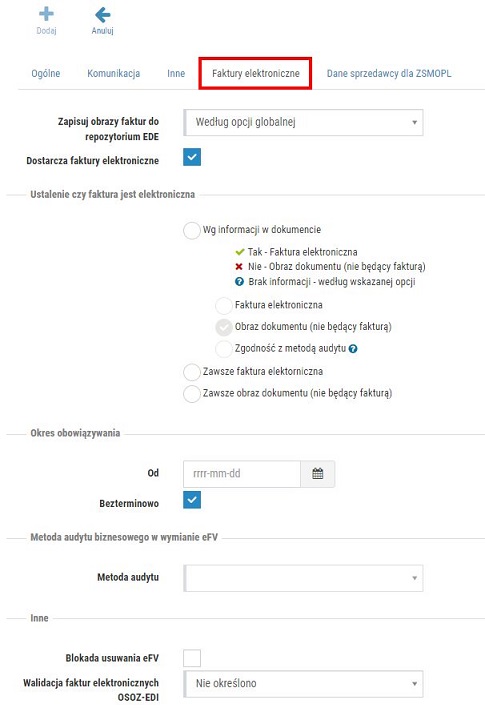This screenshot has height=708, width=485.
Task: Expand the Metoda audytu dropdown
Action: click(303, 578)
